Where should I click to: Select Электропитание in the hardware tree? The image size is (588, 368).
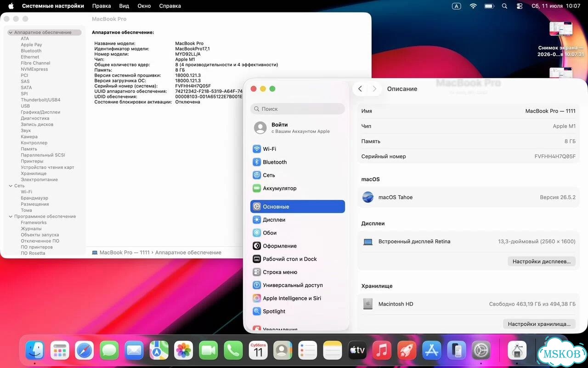click(x=39, y=180)
